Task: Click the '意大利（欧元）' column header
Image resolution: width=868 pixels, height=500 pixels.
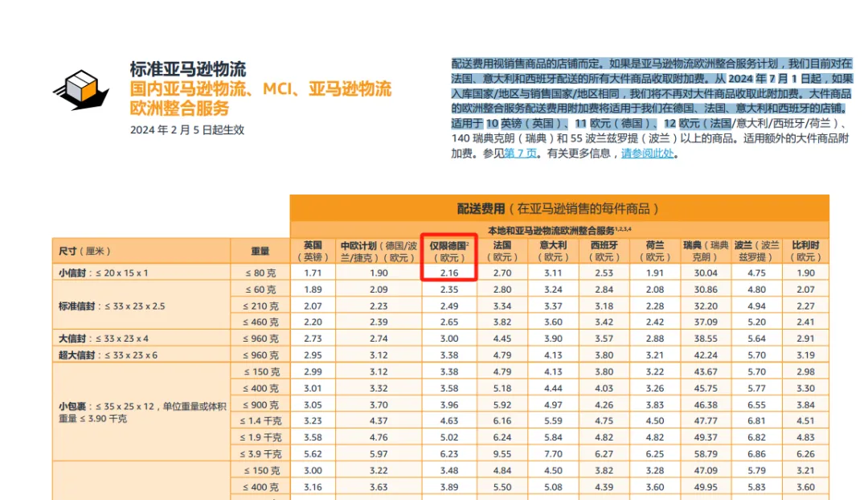Action: point(553,251)
